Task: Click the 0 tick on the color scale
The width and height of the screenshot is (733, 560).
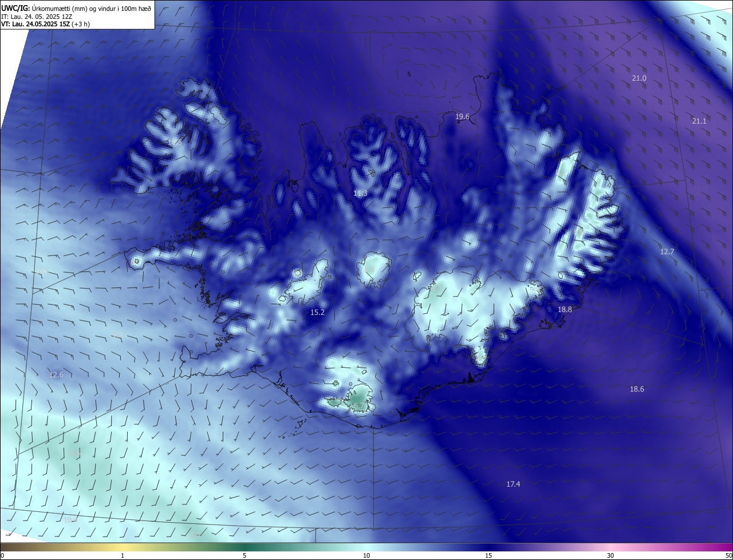Action: pyautogui.click(x=2, y=555)
